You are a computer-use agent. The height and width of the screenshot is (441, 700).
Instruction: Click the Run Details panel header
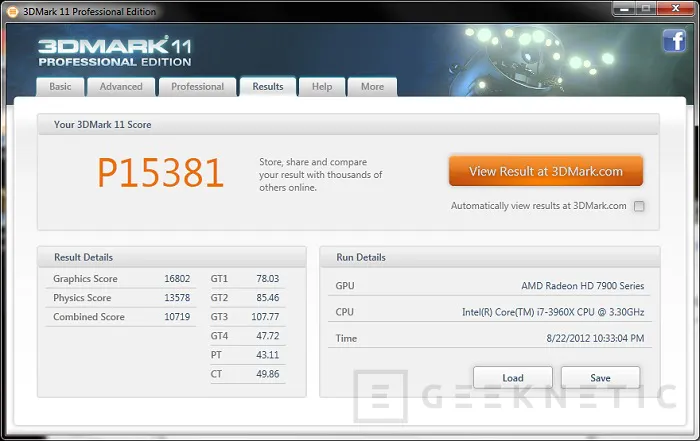(490, 257)
